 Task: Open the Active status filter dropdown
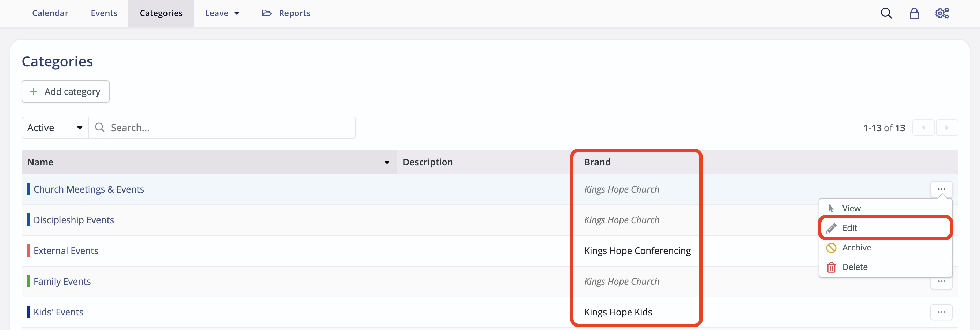54,127
